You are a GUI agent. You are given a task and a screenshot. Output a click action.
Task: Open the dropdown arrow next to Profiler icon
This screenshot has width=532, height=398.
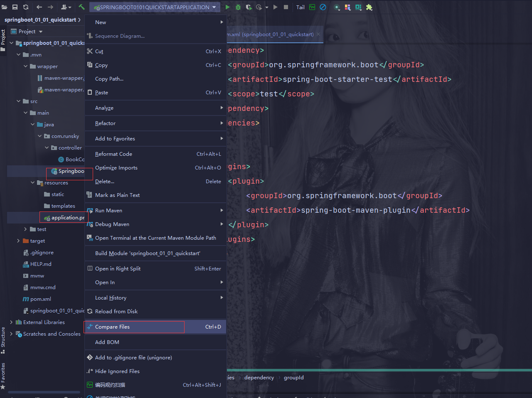pos(266,7)
